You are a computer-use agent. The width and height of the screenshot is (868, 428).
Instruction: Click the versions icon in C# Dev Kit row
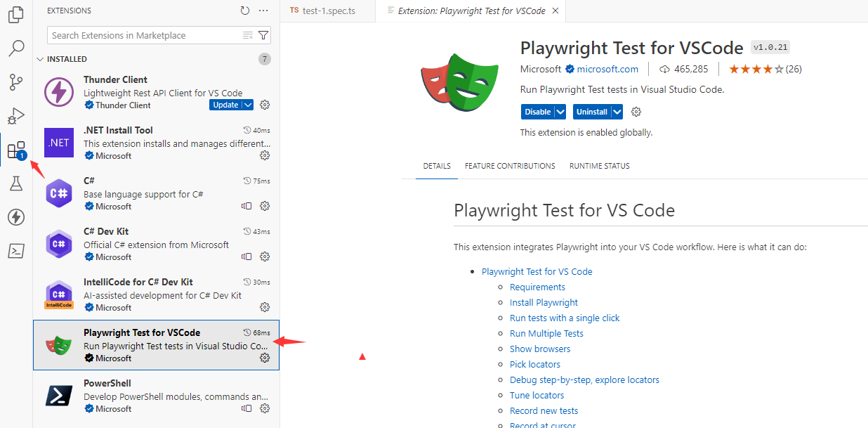pos(246,257)
